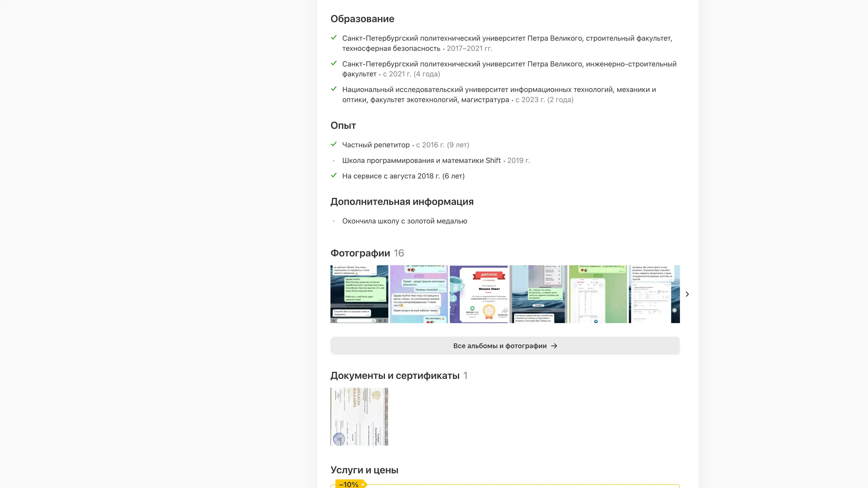Open the green background screenshot photo

point(598,294)
